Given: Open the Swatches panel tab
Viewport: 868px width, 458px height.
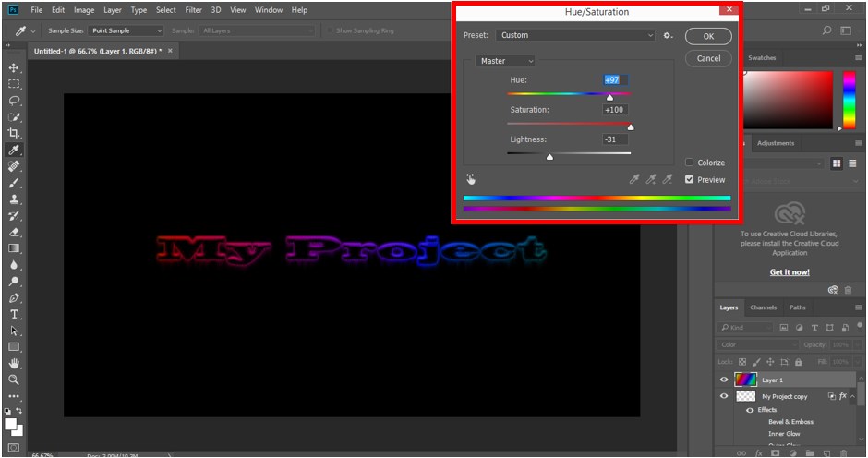Looking at the screenshot, I should tap(762, 57).
